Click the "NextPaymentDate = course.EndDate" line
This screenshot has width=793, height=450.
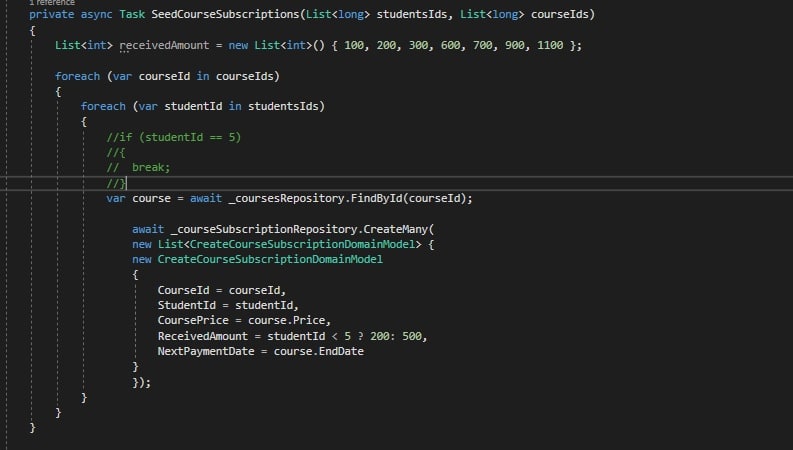260,351
